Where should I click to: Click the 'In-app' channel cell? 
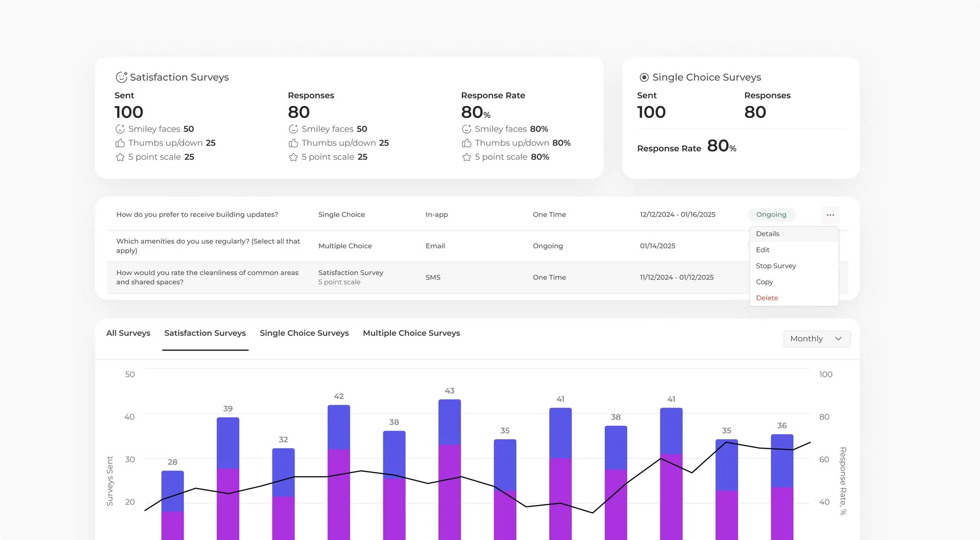pyautogui.click(x=437, y=214)
